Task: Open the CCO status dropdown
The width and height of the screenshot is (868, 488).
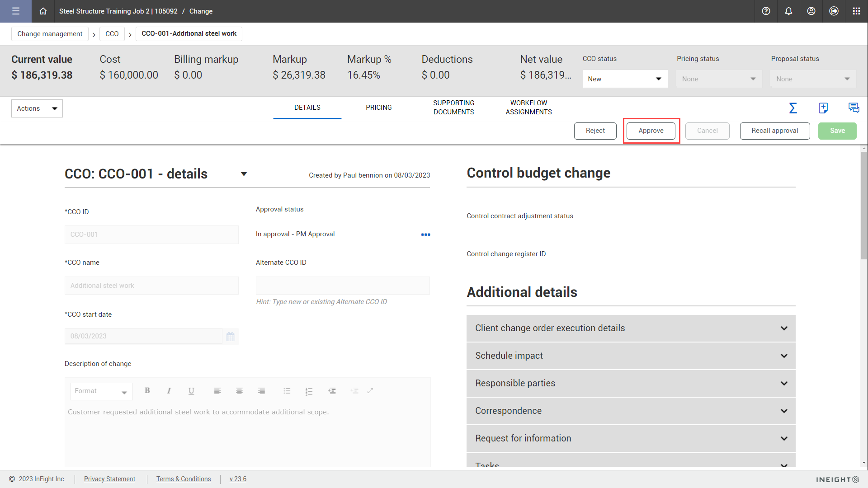Action: 625,79
